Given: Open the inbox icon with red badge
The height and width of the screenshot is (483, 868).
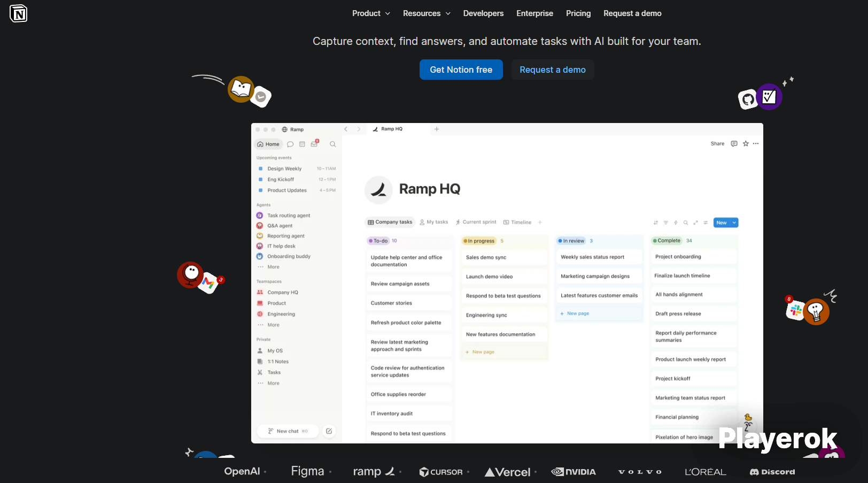Looking at the screenshot, I should tap(314, 144).
